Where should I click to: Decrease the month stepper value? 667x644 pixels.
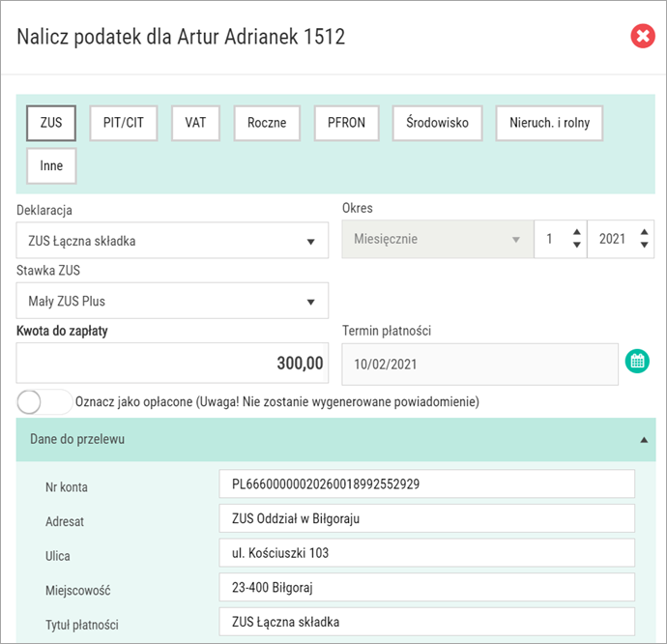577,245
